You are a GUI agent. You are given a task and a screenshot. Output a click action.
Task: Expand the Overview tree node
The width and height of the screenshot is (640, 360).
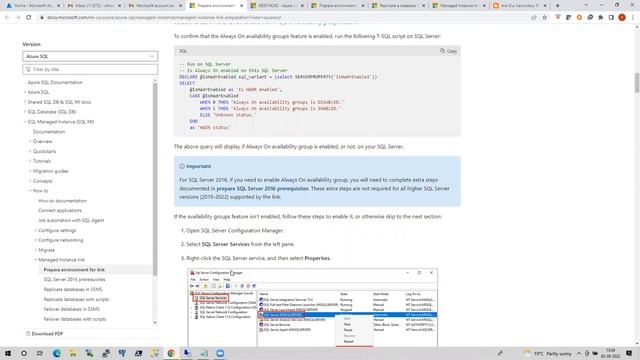pos(30,141)
